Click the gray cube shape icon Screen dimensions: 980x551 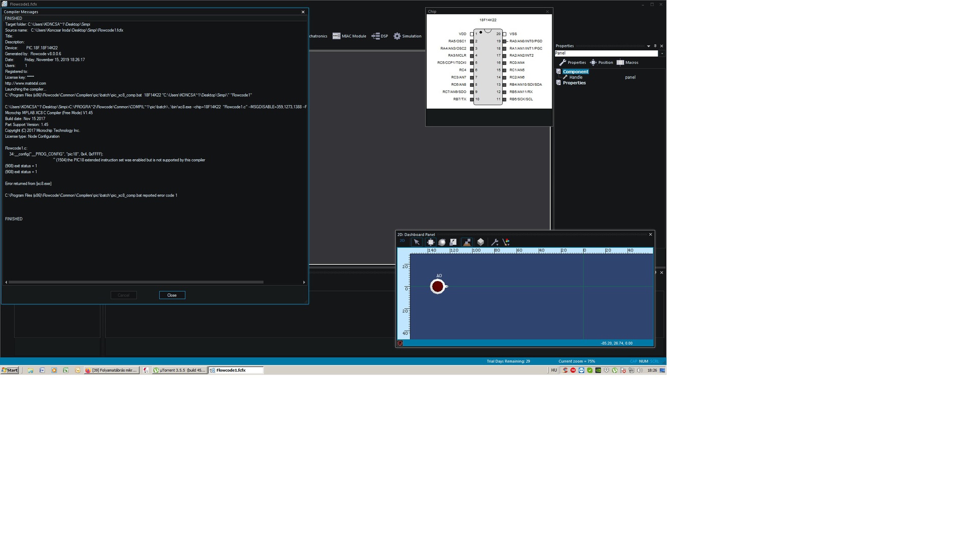pos(480,242)
